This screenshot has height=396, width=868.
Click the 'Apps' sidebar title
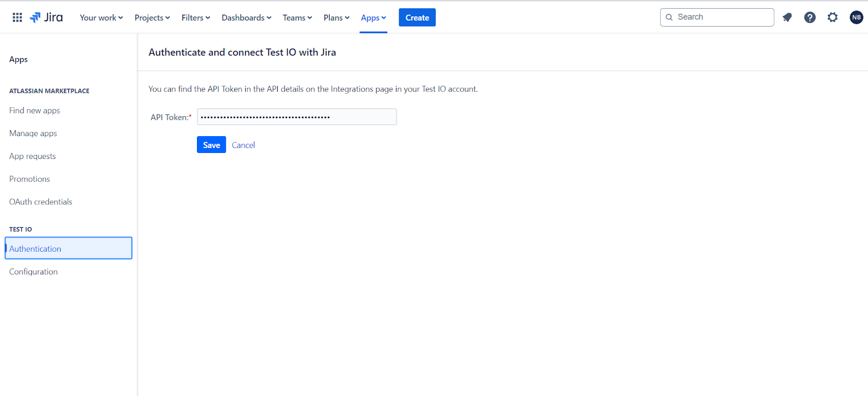(x=18, y=59)
